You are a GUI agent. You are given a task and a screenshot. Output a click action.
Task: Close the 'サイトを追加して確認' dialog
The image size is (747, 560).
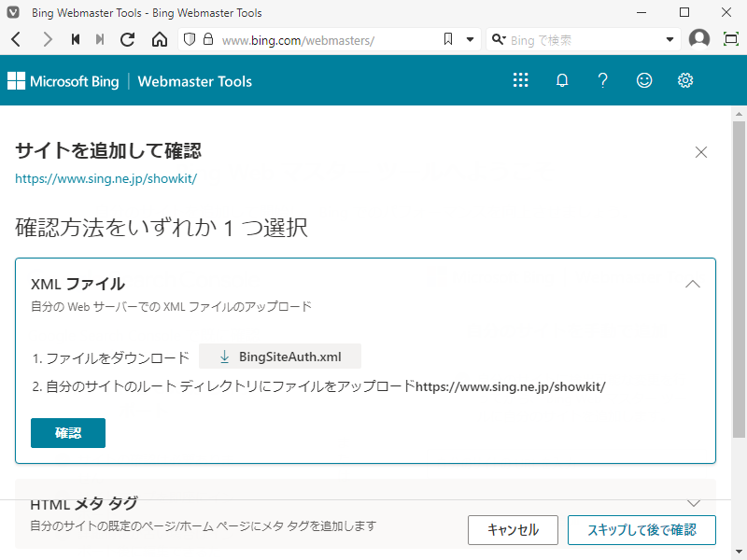coord(701,152)
